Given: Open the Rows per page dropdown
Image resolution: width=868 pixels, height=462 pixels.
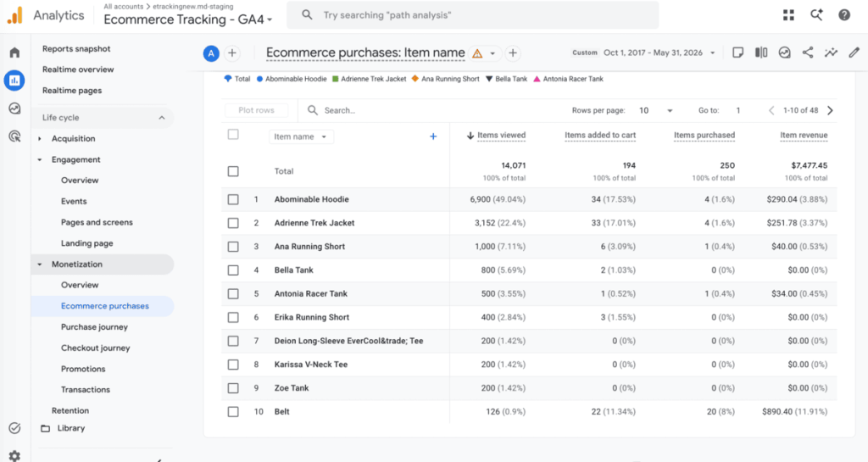Looking at the screenshot, I should pos(655,111).
